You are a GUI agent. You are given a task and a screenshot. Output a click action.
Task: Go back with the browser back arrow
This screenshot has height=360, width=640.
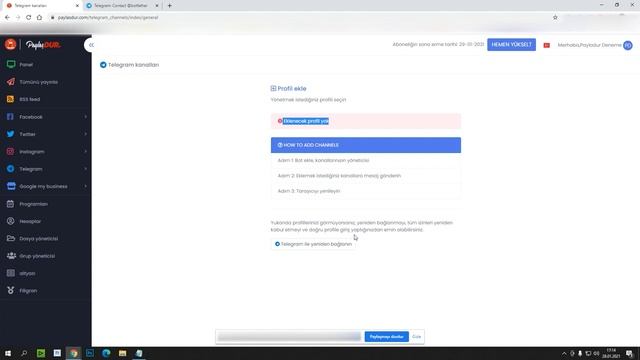pyautogui.click(x=7, y=18)
